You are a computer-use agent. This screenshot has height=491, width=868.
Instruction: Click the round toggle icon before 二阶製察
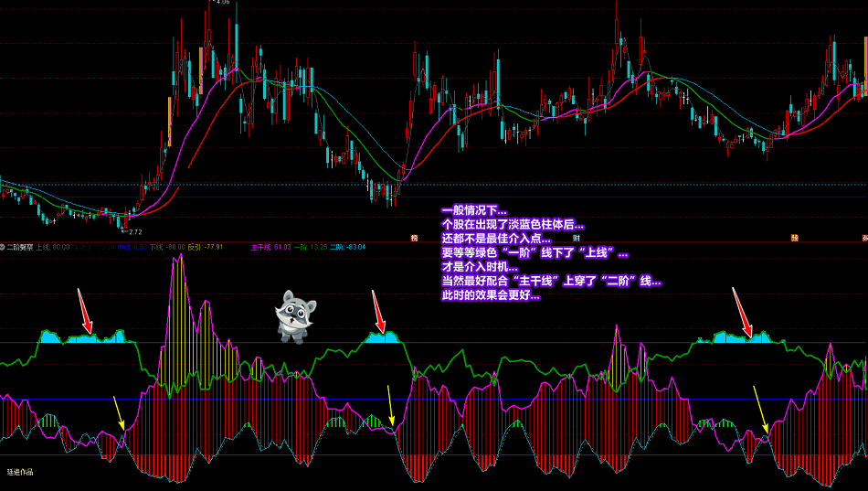[2, 247]
